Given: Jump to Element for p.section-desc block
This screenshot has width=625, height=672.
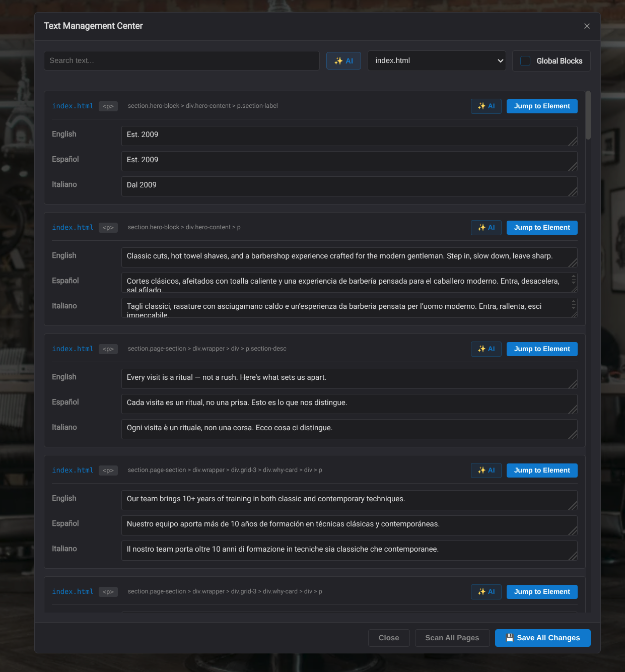Looking at the screenshot, I should 542,349.
